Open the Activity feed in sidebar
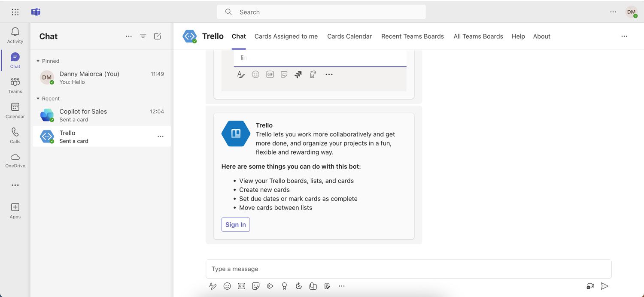The width and height of the screenshot is (644, 297). [x=15, y=35]
